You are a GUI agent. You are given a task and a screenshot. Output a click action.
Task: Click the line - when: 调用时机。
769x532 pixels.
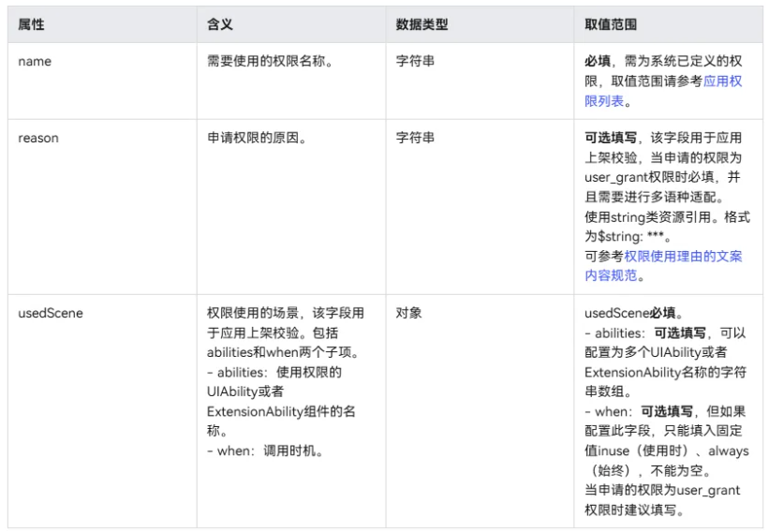click(x=265, y=451)
